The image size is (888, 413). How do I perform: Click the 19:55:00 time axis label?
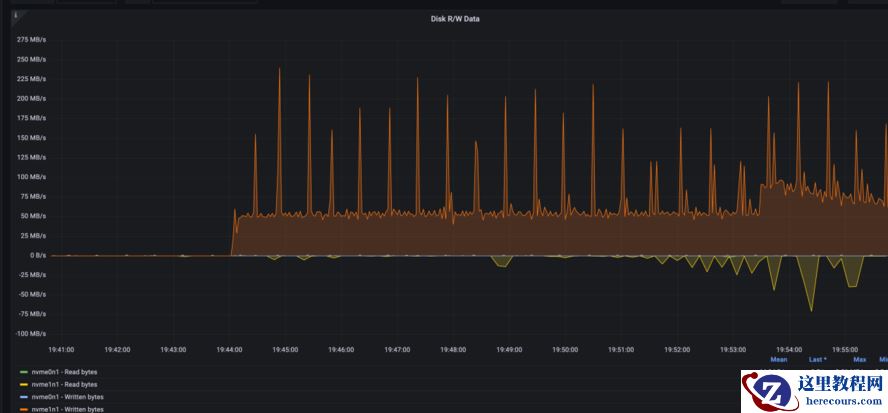click(844, 350)
